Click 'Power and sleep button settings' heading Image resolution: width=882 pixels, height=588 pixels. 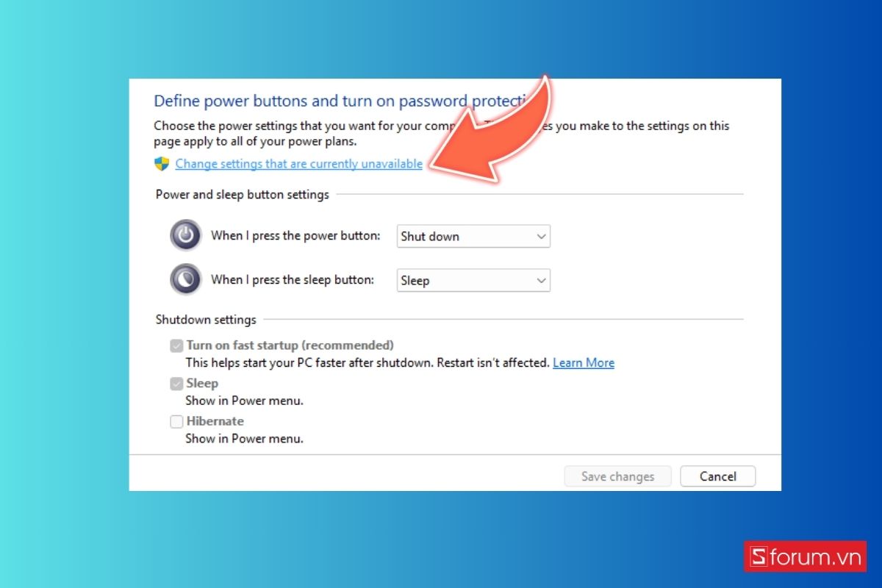(x=243, y=195)
